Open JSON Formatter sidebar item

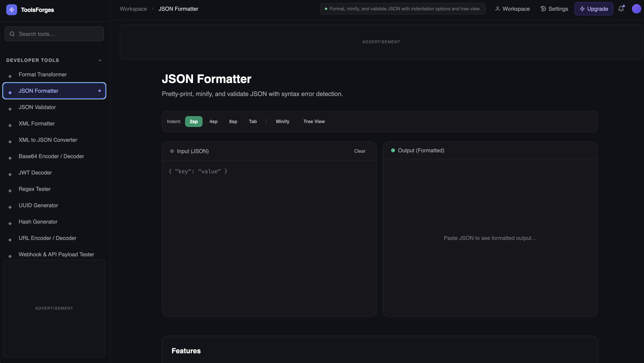54,91
